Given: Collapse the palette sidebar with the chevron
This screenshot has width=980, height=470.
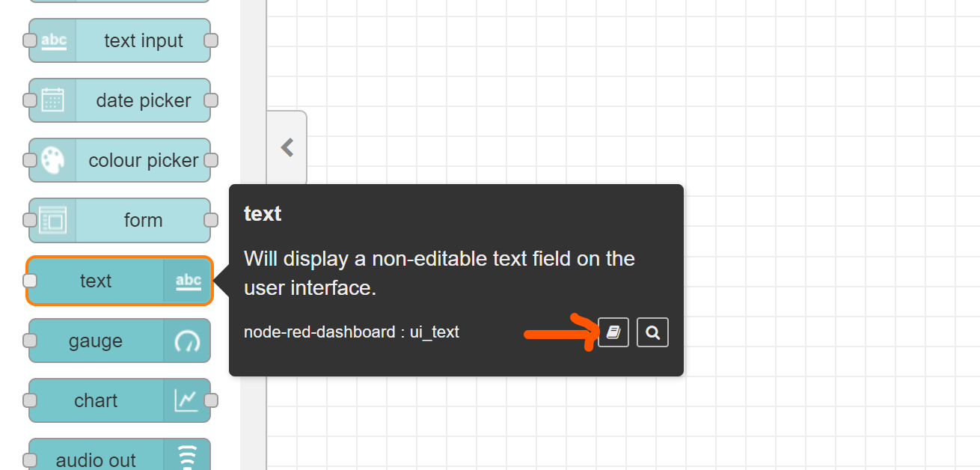Looking at the screenshot, I should (287, 147).
